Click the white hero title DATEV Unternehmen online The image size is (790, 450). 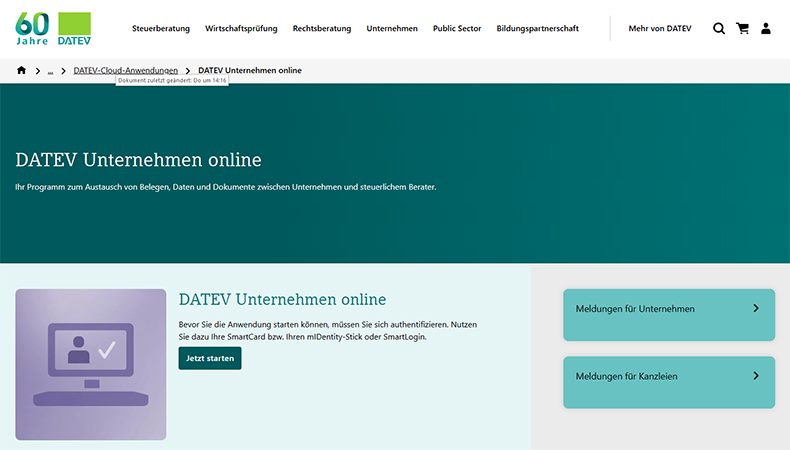139,160
